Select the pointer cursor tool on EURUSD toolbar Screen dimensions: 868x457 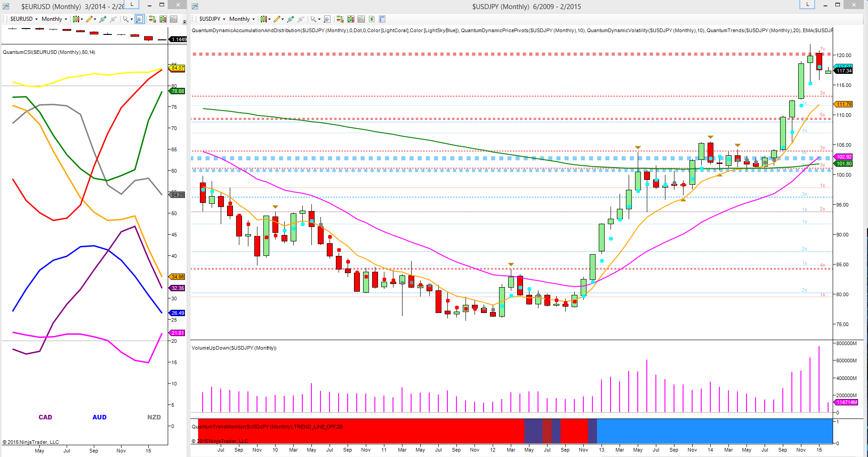(x=126, y=19)
